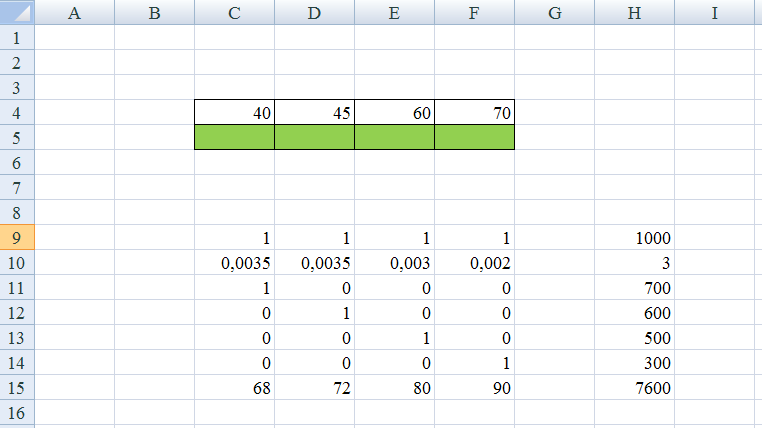
Task: Select row 10 header
Action: (x=17, y=262)
